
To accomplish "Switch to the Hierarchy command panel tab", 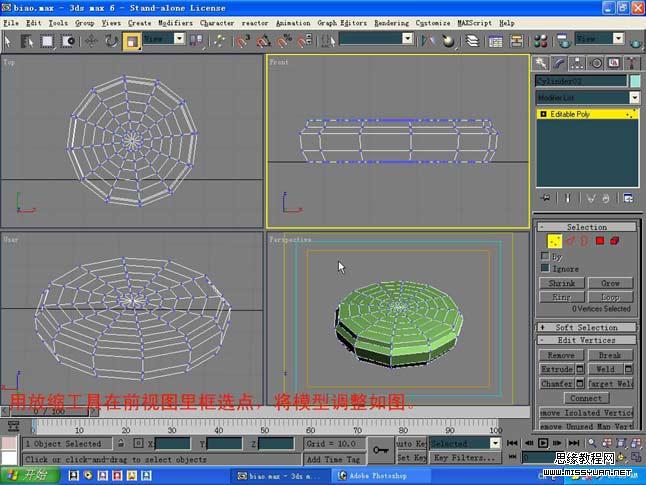I will click(x=577, y=63).
